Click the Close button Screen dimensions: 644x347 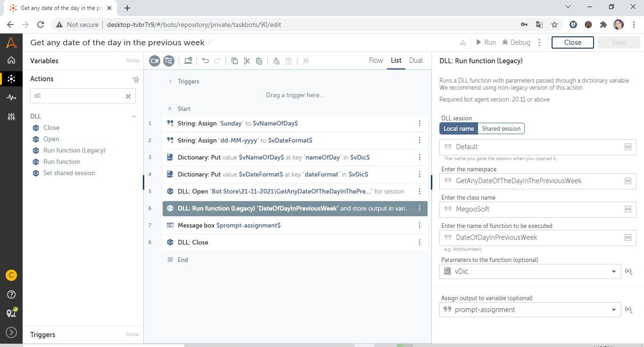click(572, 42)
